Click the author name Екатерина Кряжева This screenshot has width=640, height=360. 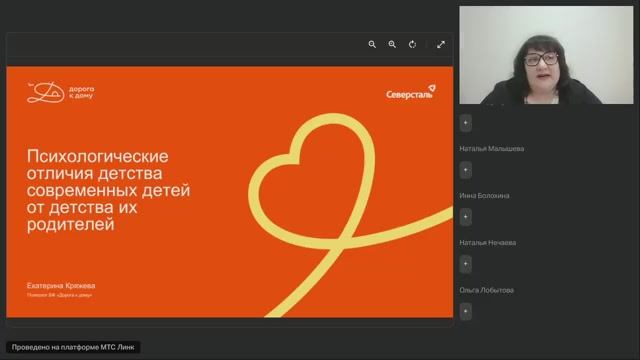coord(61,286)
